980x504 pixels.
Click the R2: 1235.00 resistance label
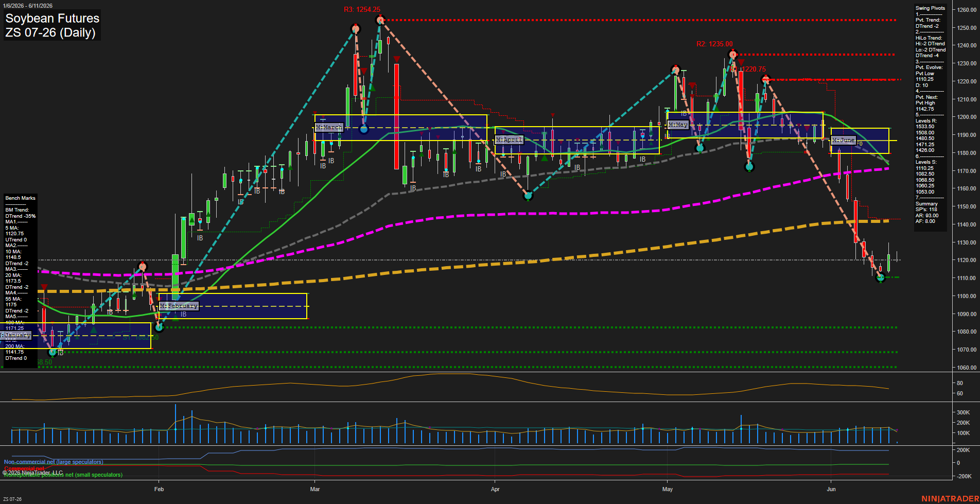(x=714, y=44)
